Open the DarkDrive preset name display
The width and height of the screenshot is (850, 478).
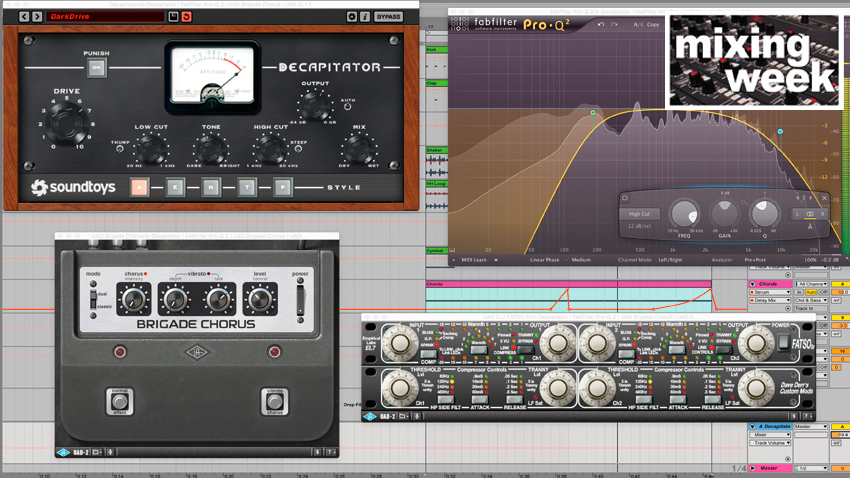(105, 17)
